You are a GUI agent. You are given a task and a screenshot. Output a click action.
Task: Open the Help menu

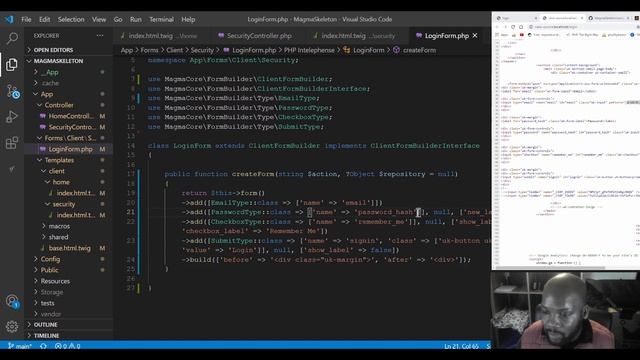188,19
